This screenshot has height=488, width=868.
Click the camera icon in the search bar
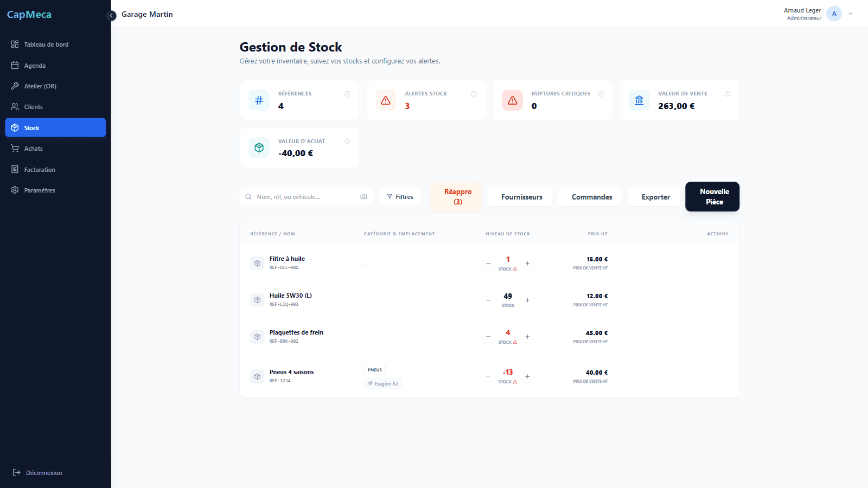point(363,196)
